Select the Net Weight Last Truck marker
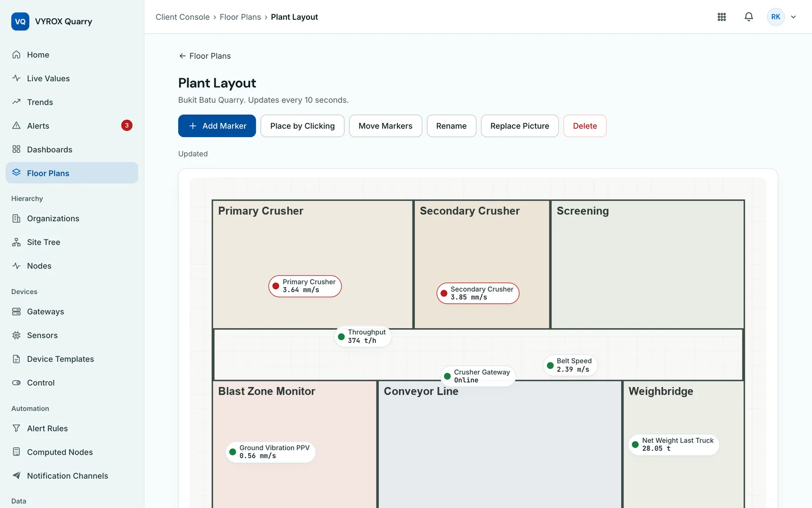 673,444
